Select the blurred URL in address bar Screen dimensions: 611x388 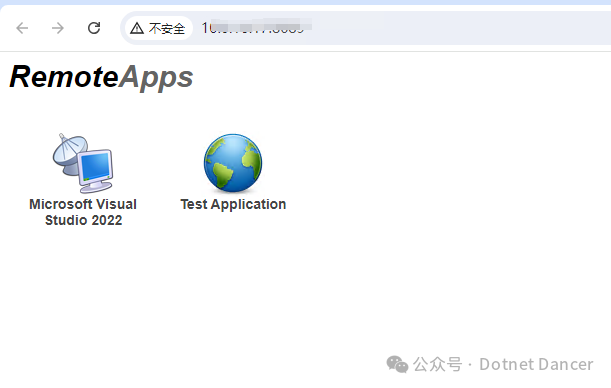coord(256,27)
